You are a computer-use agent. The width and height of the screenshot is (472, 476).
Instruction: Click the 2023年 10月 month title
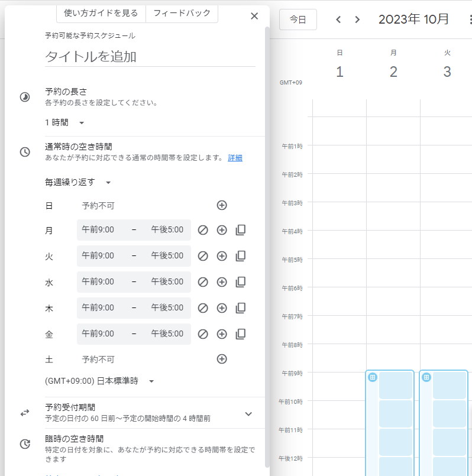pos(413,20)
